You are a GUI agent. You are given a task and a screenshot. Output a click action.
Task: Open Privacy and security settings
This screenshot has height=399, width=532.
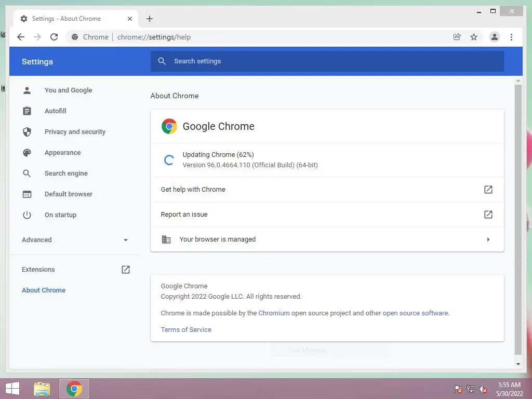pos(75,131)
